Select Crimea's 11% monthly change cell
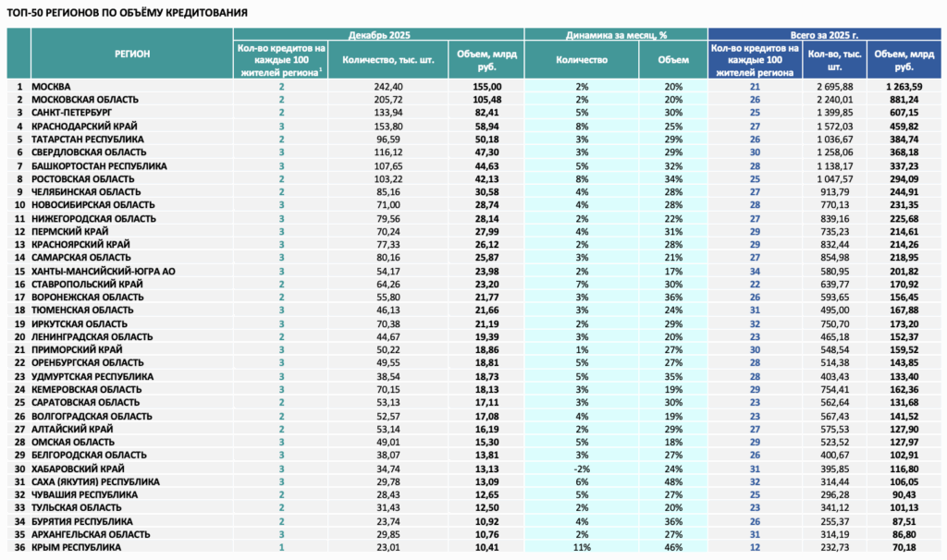This screenshot has height=560, width=947. tap(582, 547)
